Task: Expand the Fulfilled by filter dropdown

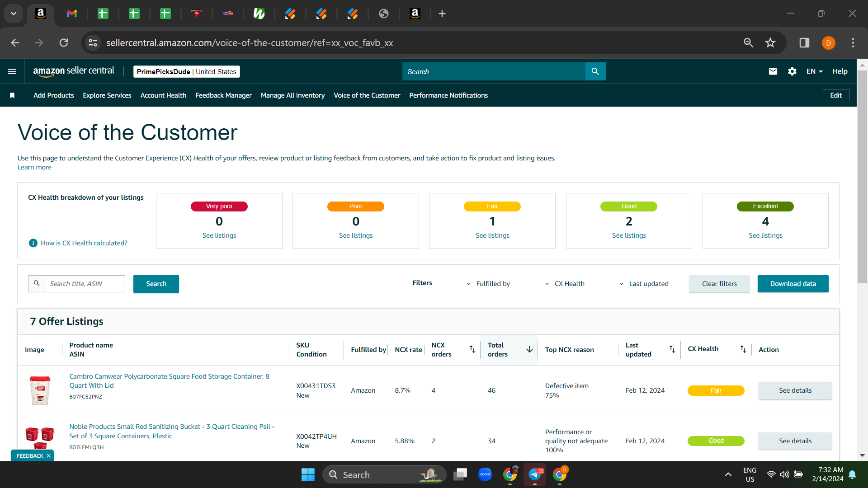Action: [x=488, y=284]
